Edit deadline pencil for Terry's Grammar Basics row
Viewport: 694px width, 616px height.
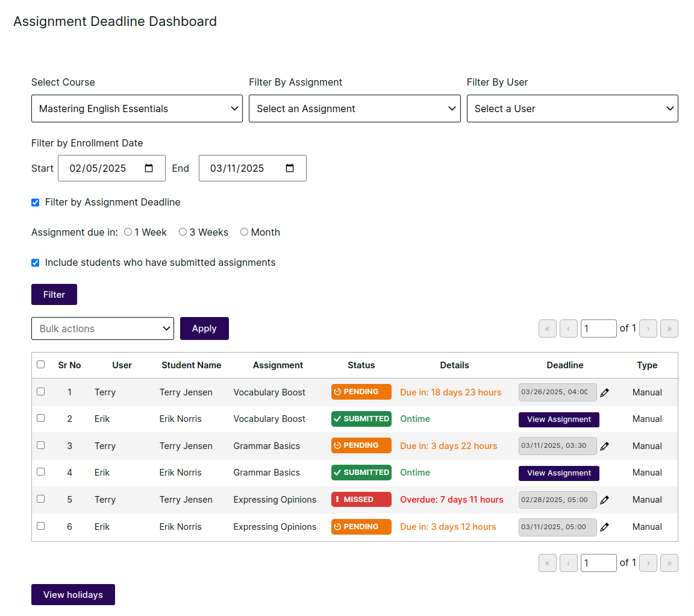point(604,446)
